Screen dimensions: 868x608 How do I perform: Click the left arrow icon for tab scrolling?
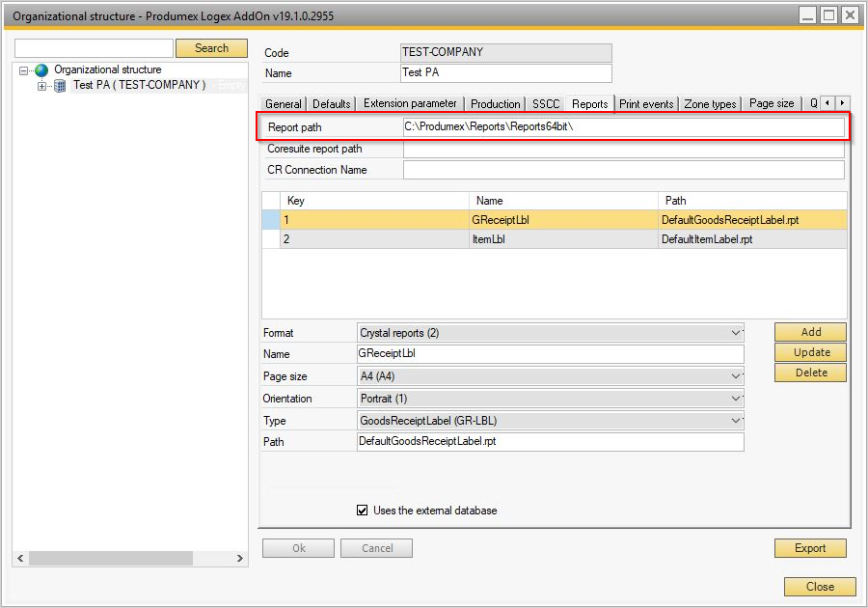pyautogui.click(x=827, y=103)
